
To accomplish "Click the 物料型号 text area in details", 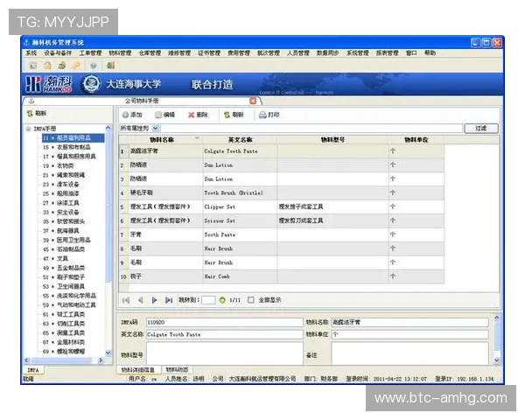I will 224,353.
